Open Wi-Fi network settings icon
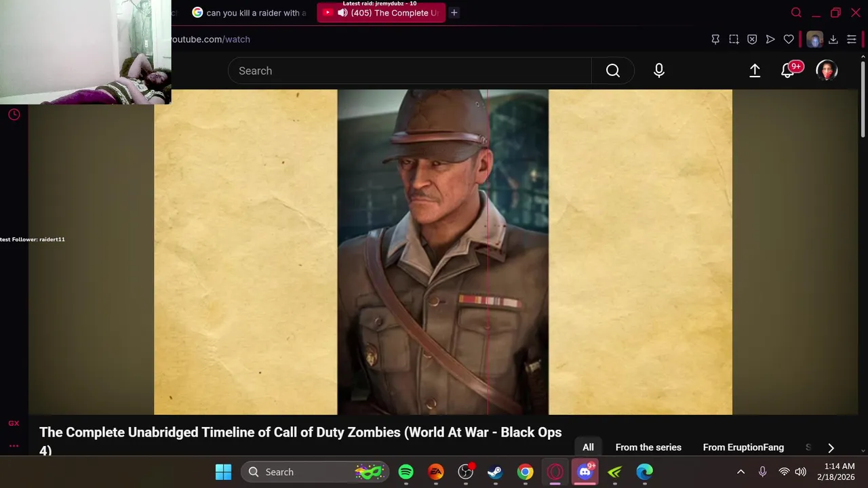 (x=784, y=472)
